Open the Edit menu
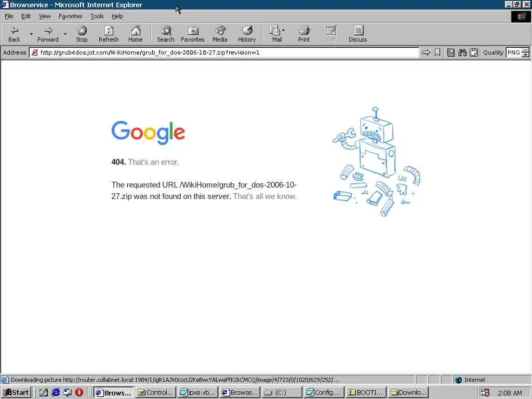The image size is (532, 399). [x=26, y=16]
